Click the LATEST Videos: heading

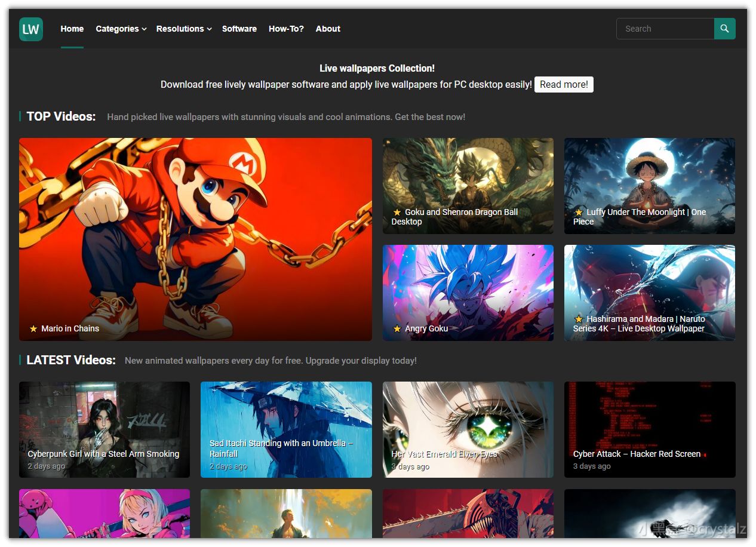click(71, 360)
